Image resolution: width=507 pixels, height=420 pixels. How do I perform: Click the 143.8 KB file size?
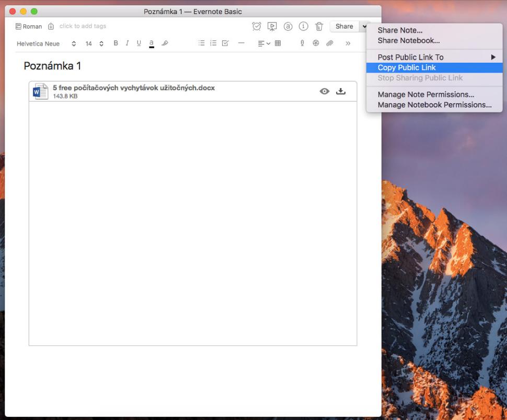pos(65,96)
